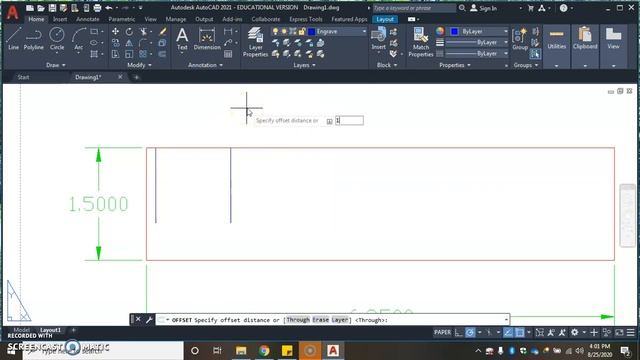Expand the Draw panel

point(56,65)
